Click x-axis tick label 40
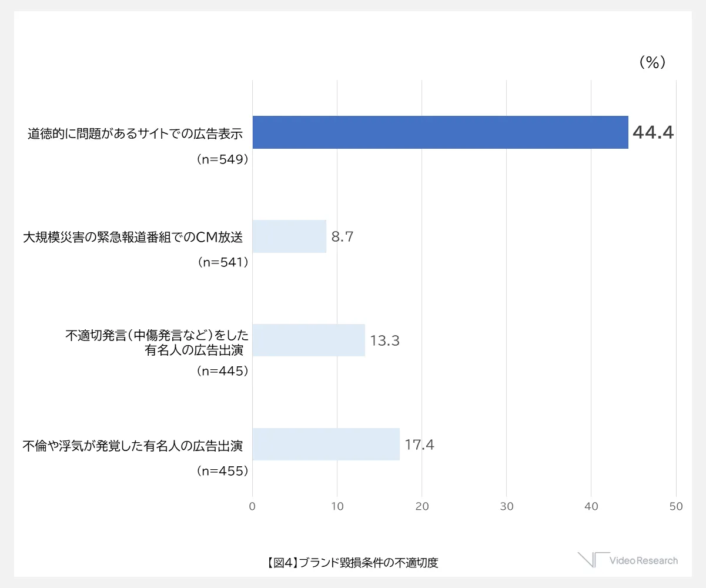 tap(591, 506)
